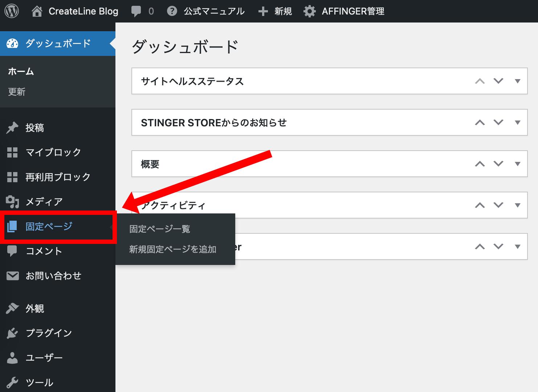
Task: Open the お問い合わせ envelope icon
Action: pos(12,276)
